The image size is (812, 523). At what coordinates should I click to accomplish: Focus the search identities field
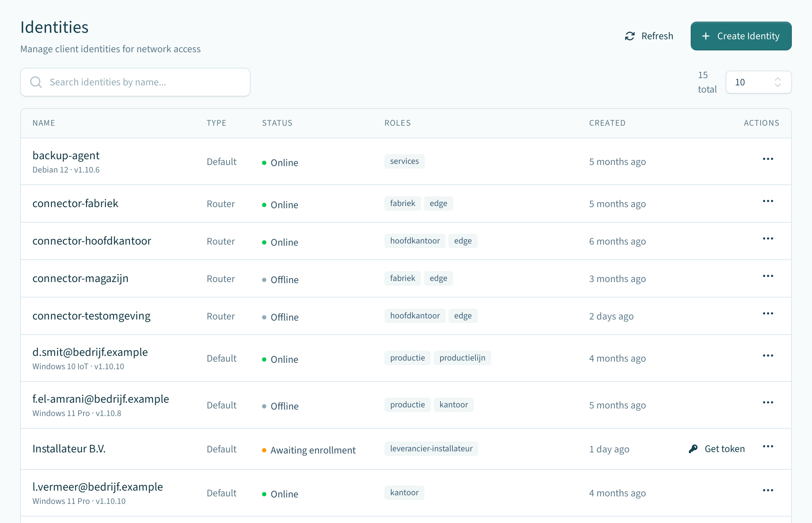click(x=135, y=82)
